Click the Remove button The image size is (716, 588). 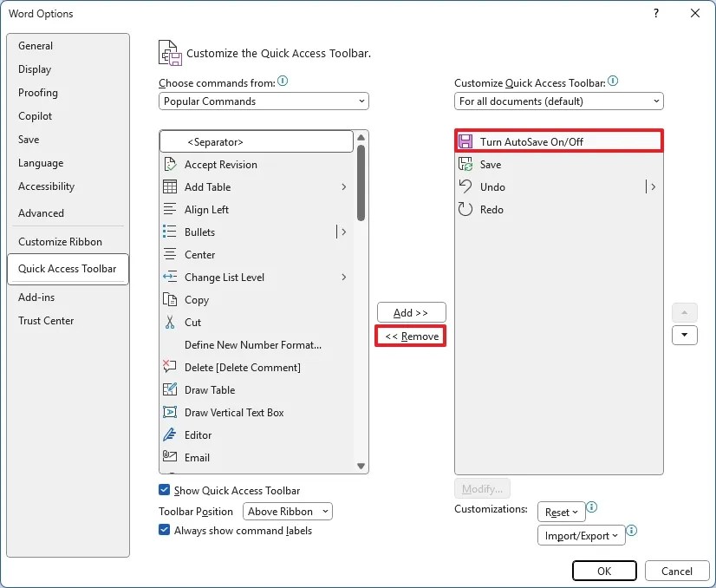tap(410, 336)
